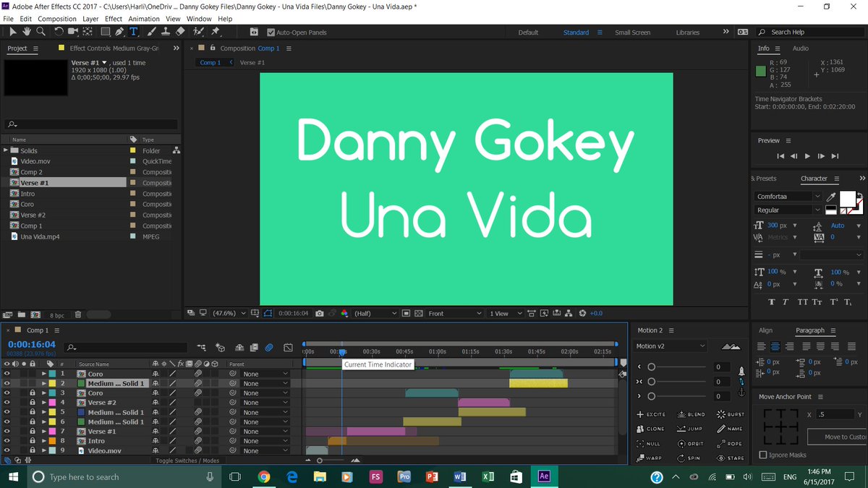The image size is (868, 488).
Task: Select the Puppet Pin tool
Action: coord(215,32)
